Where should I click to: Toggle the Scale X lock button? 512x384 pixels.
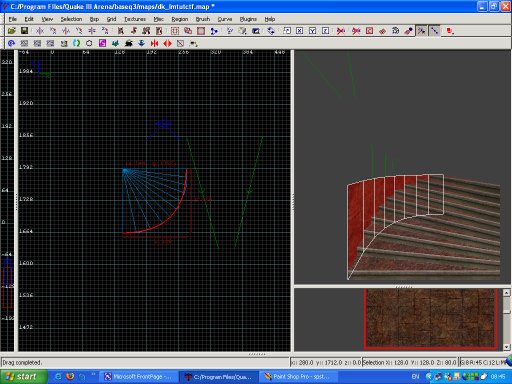click(299, 31)
